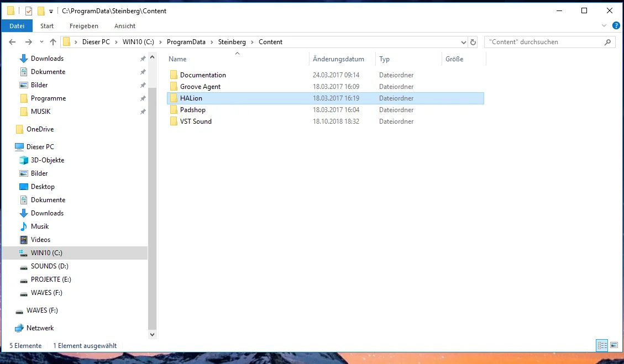Screen dimensions: 624x364
Task: Expand the recent locations dropdown arrow
Action: pos(41,42)
